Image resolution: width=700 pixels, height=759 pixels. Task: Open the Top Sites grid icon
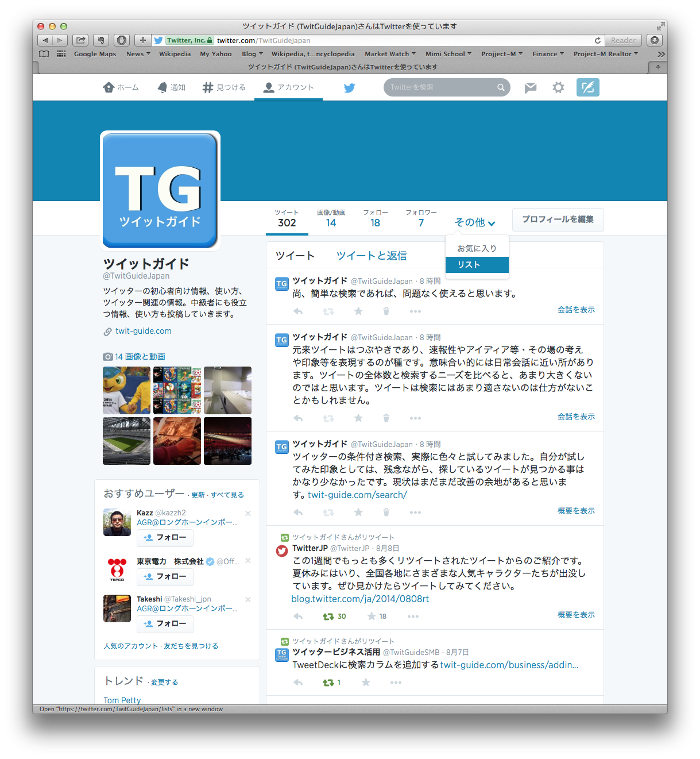[61, 54]
